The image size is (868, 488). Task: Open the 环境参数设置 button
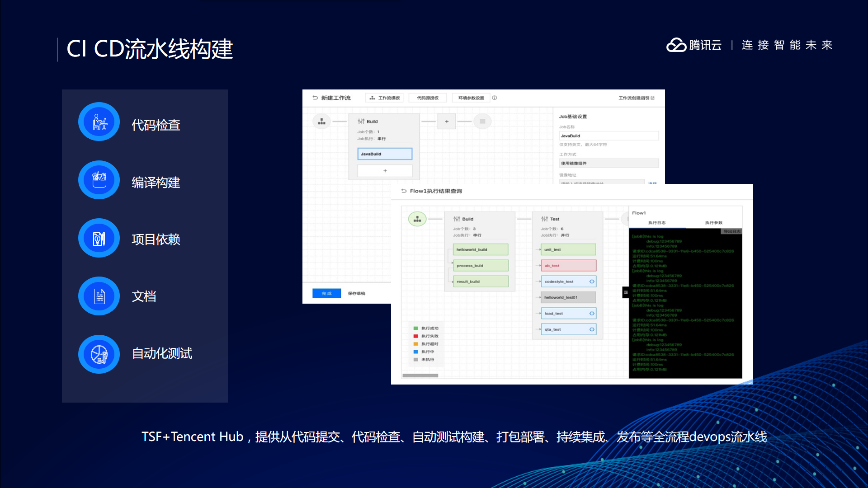coord(471,98)
